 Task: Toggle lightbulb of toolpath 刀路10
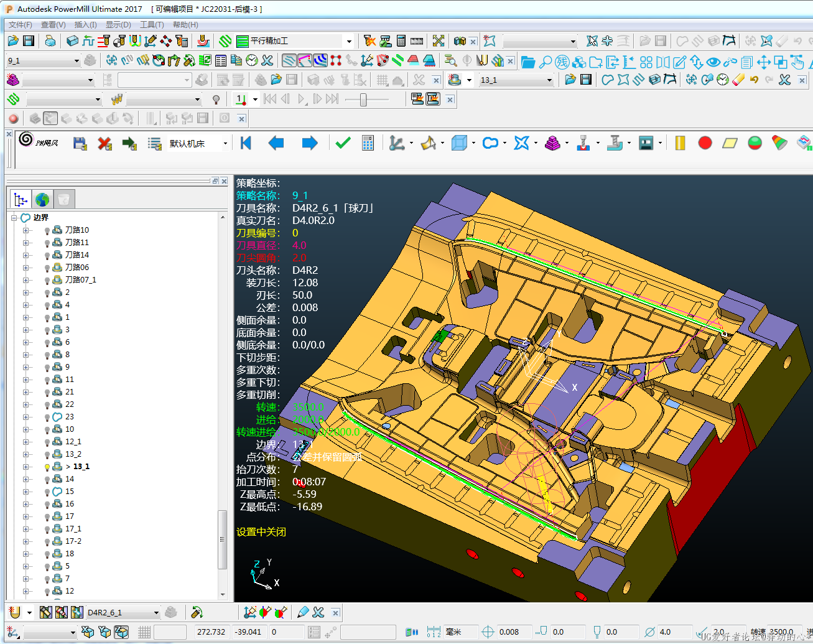[x=47, y=230]
